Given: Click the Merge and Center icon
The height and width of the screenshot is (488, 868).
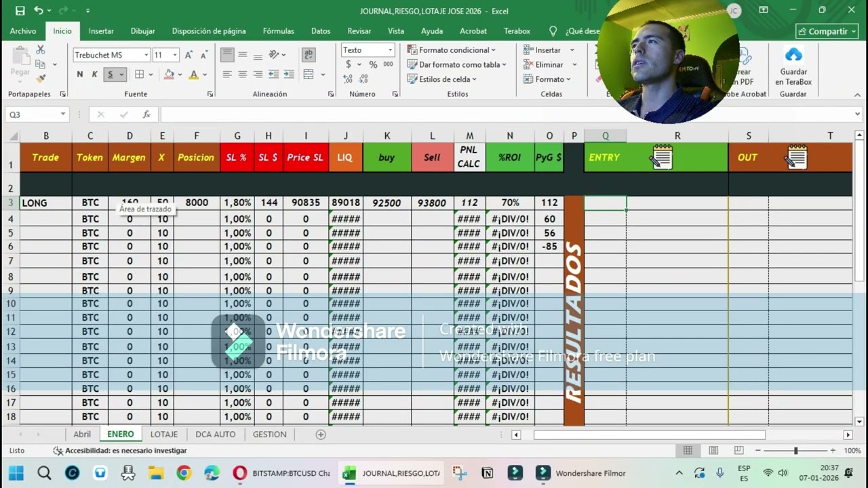Looking at the screenshot, I should (x=309, y=75).
